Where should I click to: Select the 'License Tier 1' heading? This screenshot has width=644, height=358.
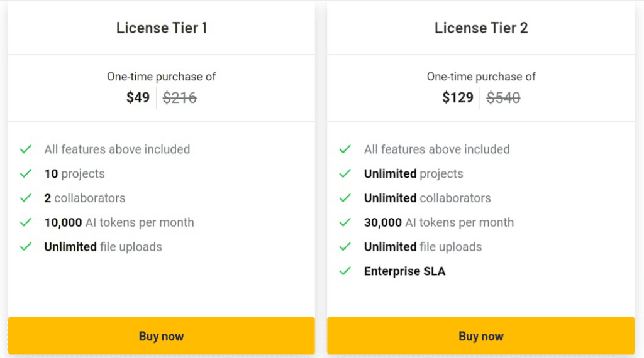[x=162, y=28]
